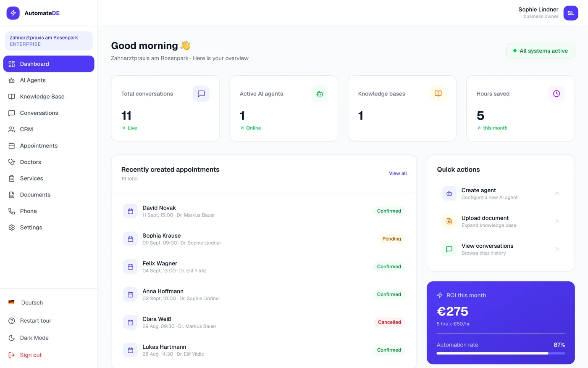588x368 pixels.
Task: Open Zahnarztpraxis am Rosenpark workspace selector
Action: pyautogui.click(x=49, y=41)
